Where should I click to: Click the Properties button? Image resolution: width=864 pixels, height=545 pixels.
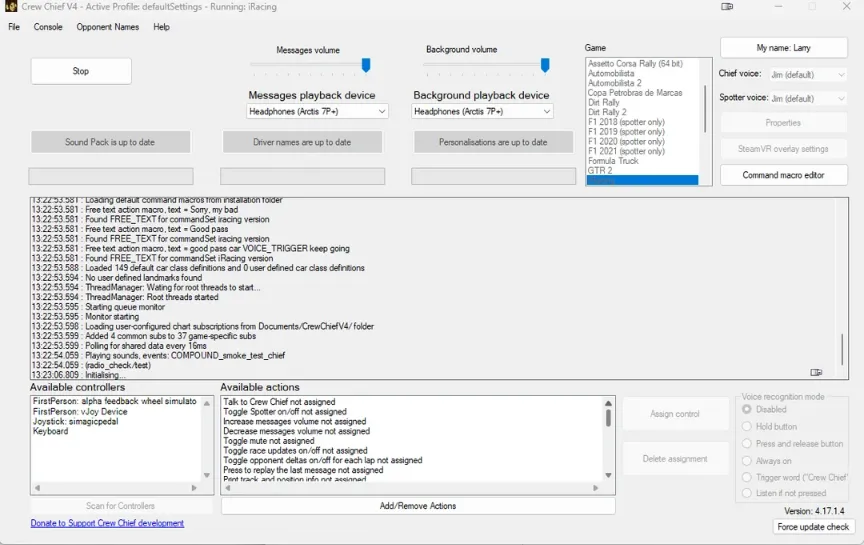click(784, 123)
